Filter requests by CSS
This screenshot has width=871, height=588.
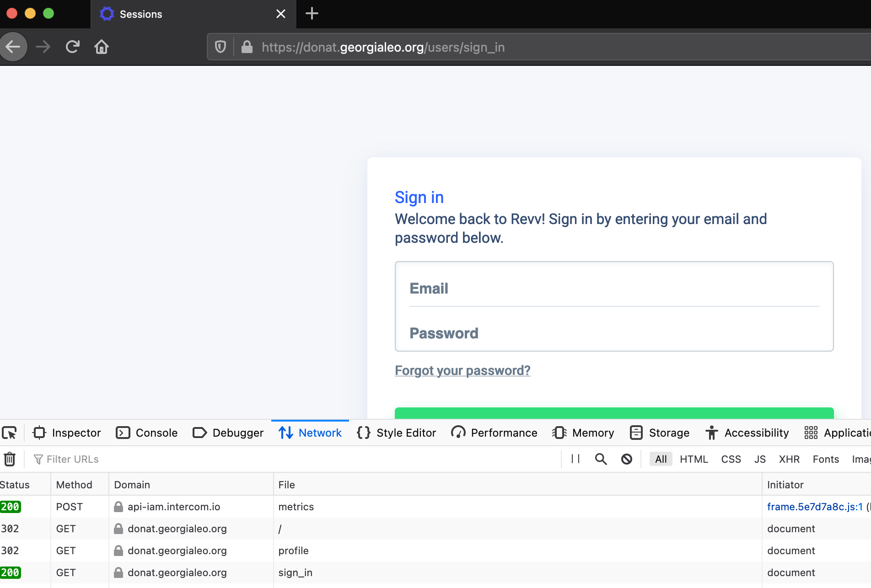731,459
